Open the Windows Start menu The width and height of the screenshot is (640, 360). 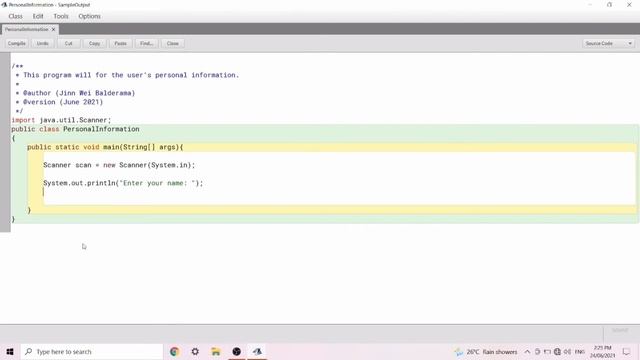10,351
